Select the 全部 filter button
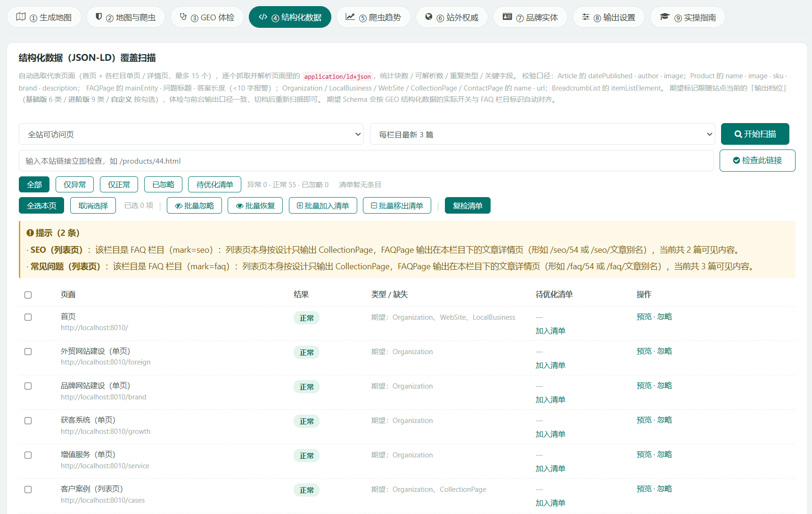Image resolution: width=812 pixels, height=514 pixels. (34, 184)
